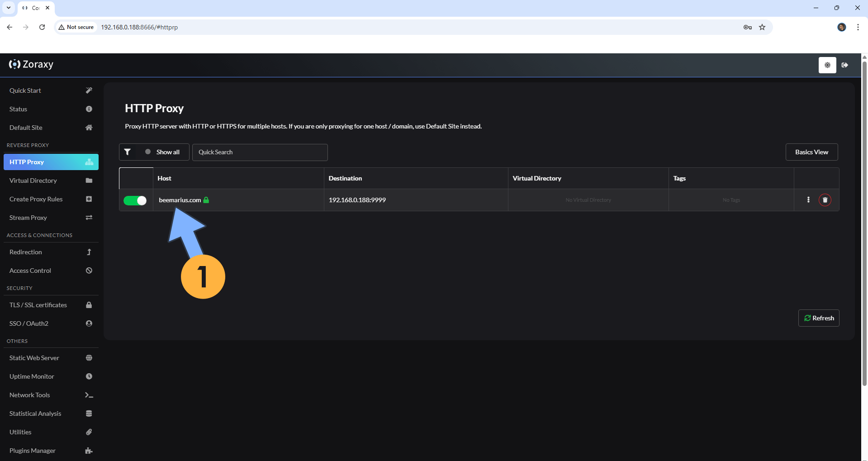Screen dimensions: 868x461
Task: Disable the beemarius.com proxy toggle
Action: [135, 200]
